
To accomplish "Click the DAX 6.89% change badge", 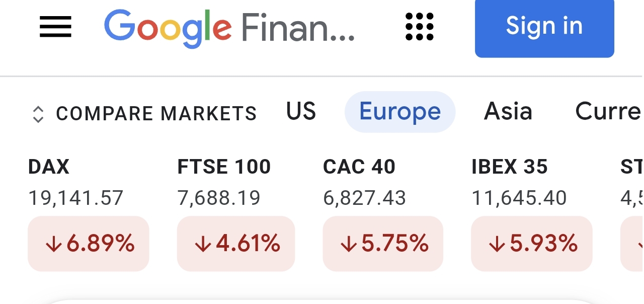I will pos(89,244).
